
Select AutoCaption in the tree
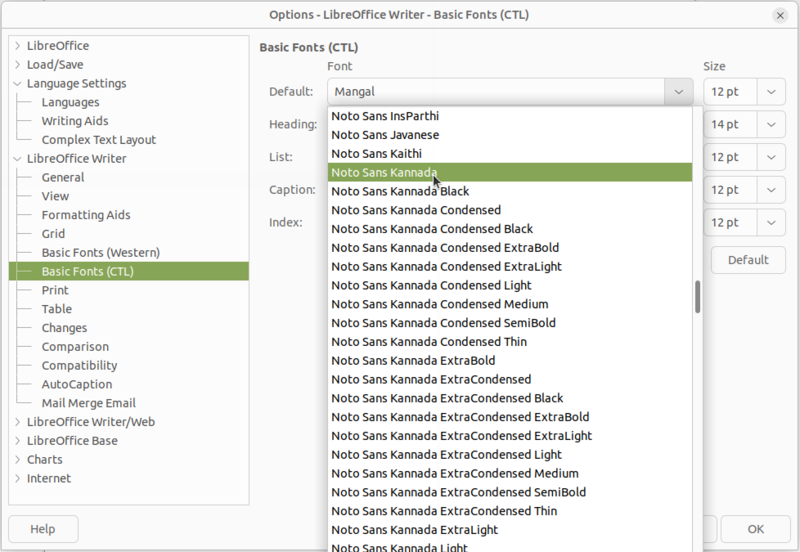77,385
